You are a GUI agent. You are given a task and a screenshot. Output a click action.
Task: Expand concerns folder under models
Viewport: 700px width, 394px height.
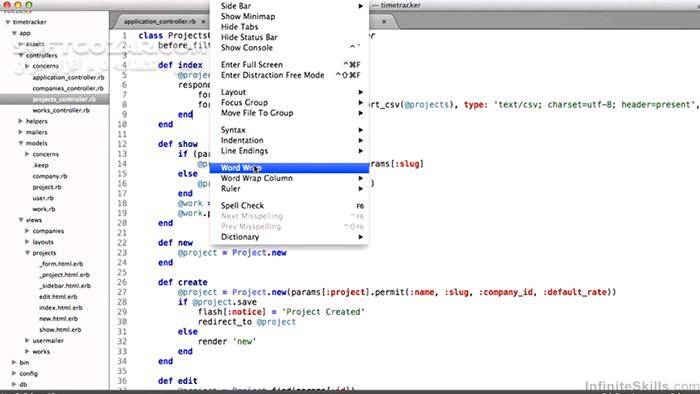(x=27, y=154)
